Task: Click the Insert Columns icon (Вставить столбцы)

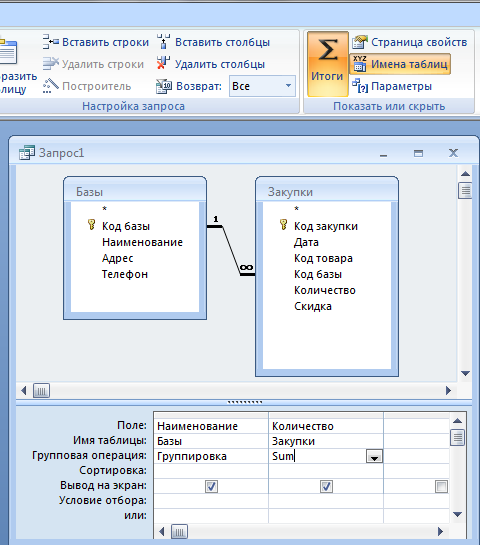Action: point(163,42)
